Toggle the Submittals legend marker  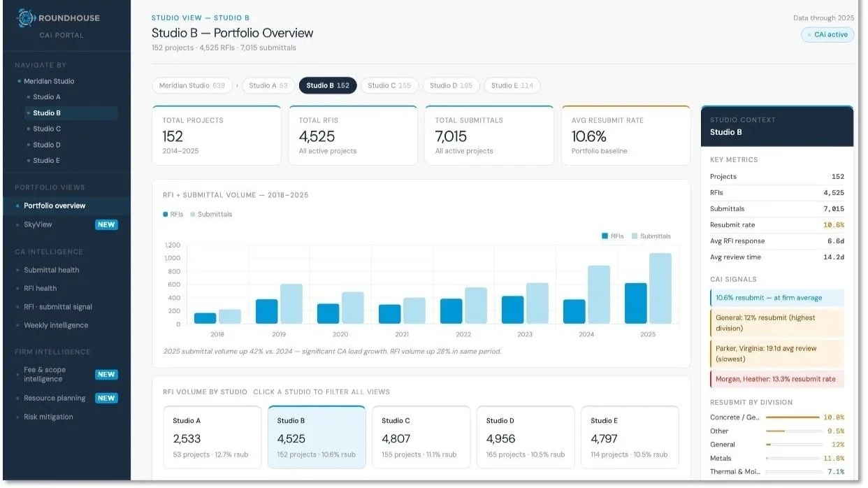click(193, 215)
